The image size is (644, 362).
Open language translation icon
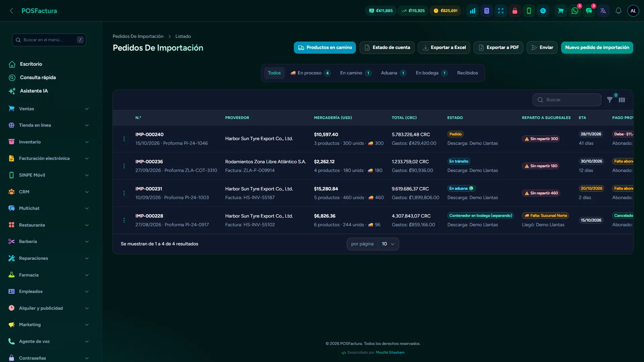603,11
